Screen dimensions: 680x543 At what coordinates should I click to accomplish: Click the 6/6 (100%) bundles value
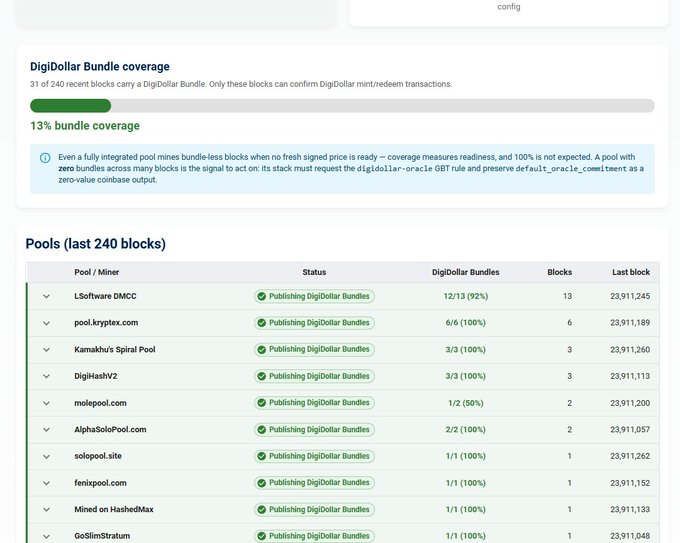[x=466, y=323]
